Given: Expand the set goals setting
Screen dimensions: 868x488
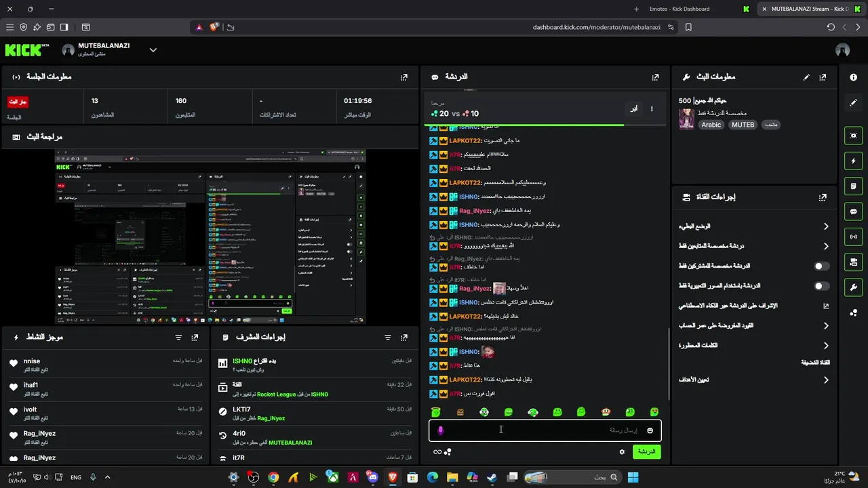Looking at the screenshot, I should pos(826,380).
